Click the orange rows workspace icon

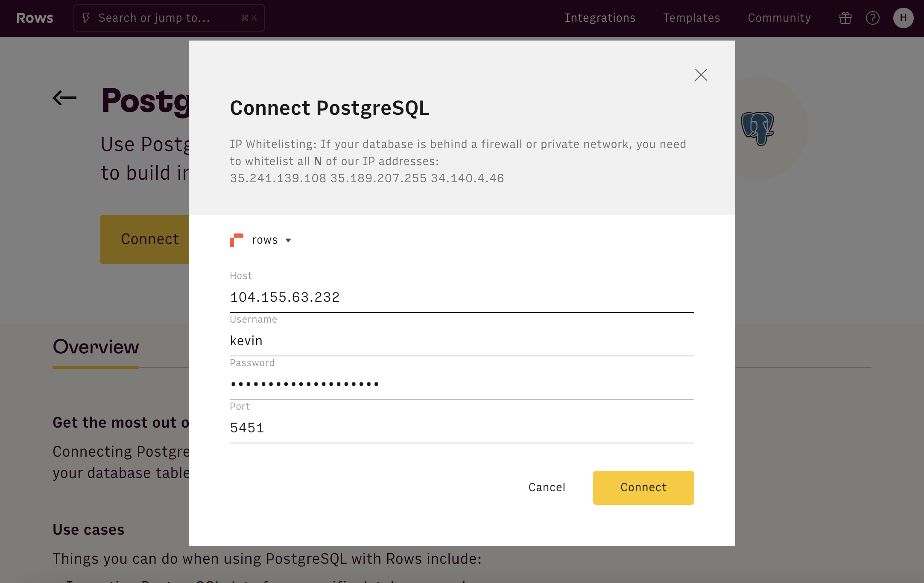237,240
